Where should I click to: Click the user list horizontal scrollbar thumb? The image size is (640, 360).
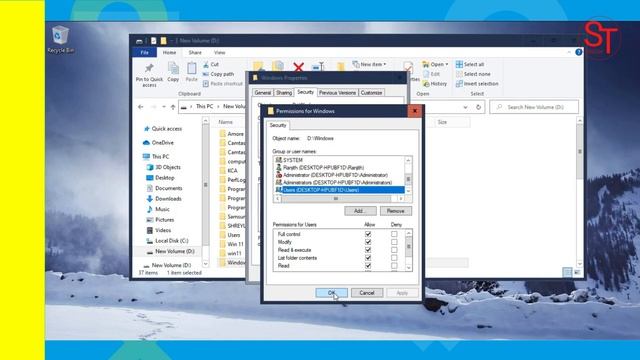point(336,198)
